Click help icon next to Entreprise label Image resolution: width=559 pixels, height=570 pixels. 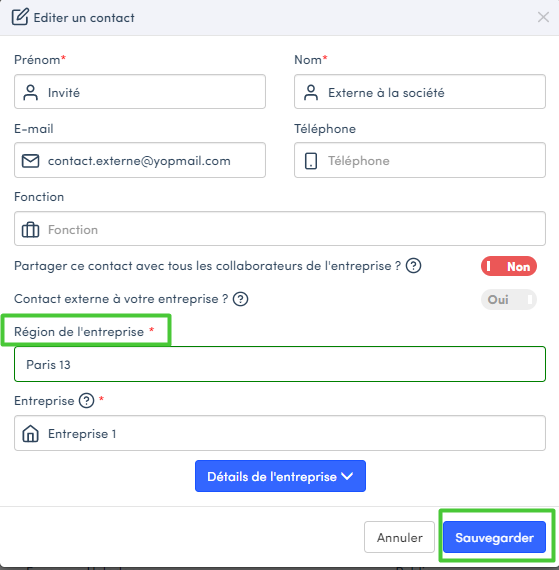point(87,401)
